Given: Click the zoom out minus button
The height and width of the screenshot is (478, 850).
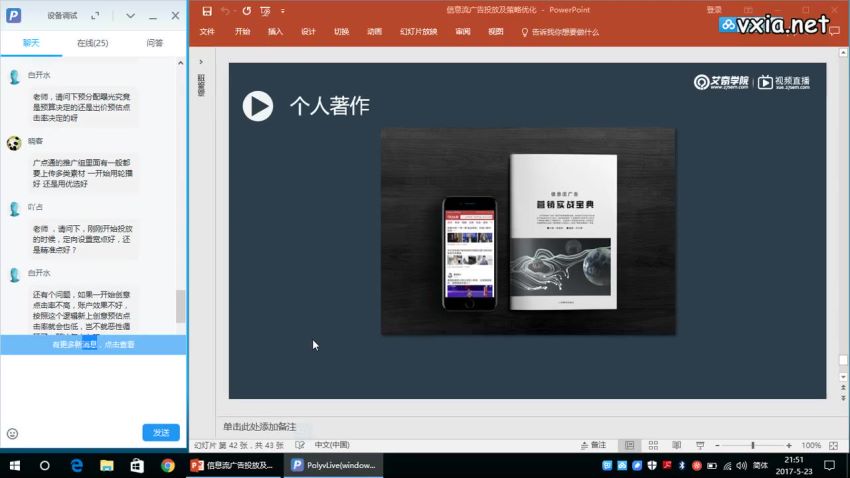Looking at the screenshot, I should point(717,445).
